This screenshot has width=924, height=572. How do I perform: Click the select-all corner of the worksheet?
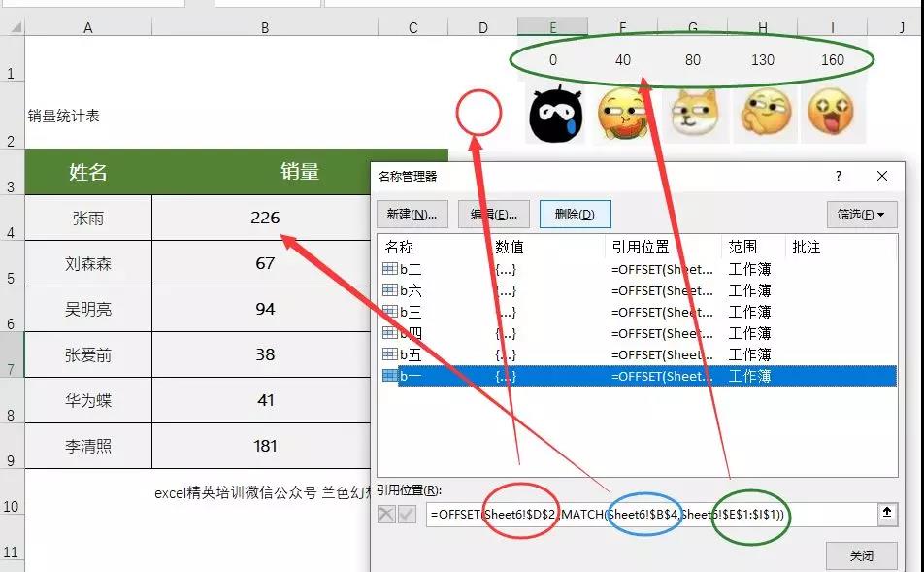(x=12, y=26)
